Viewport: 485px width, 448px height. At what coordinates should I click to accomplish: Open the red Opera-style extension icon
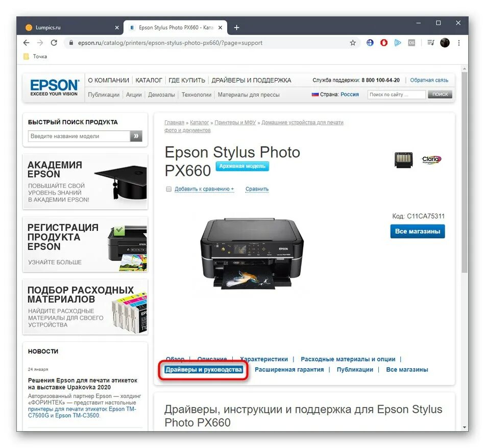click(x=384, y=43)
